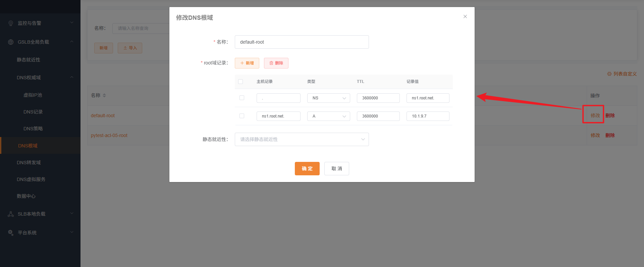
Task: Click the plus 新增 button for root records
Action: point(247,63)
